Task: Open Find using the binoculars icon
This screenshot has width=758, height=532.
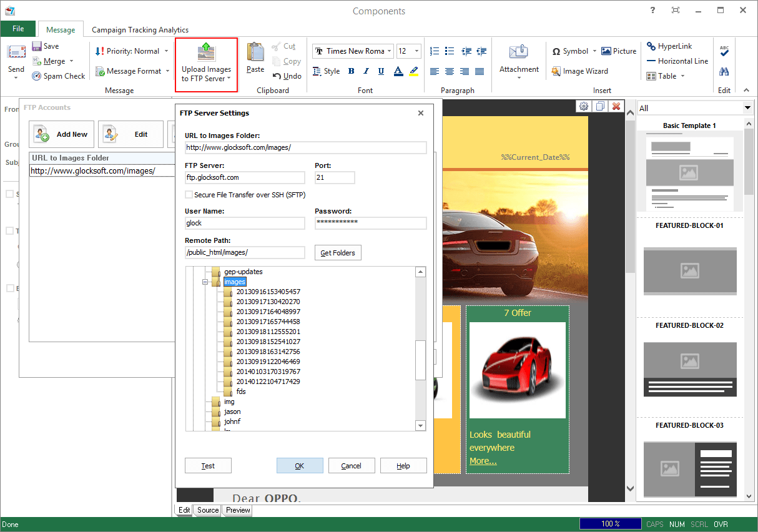Action: 724,71
